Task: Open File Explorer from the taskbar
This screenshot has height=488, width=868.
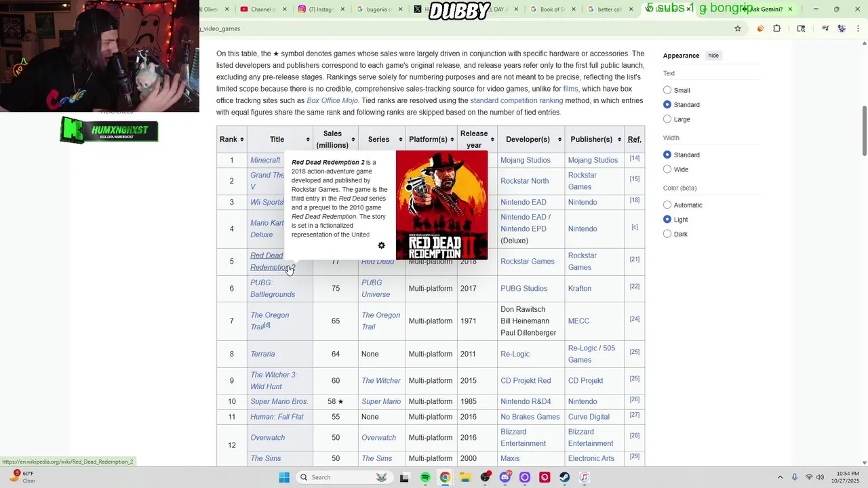Action: click(465, 477)
